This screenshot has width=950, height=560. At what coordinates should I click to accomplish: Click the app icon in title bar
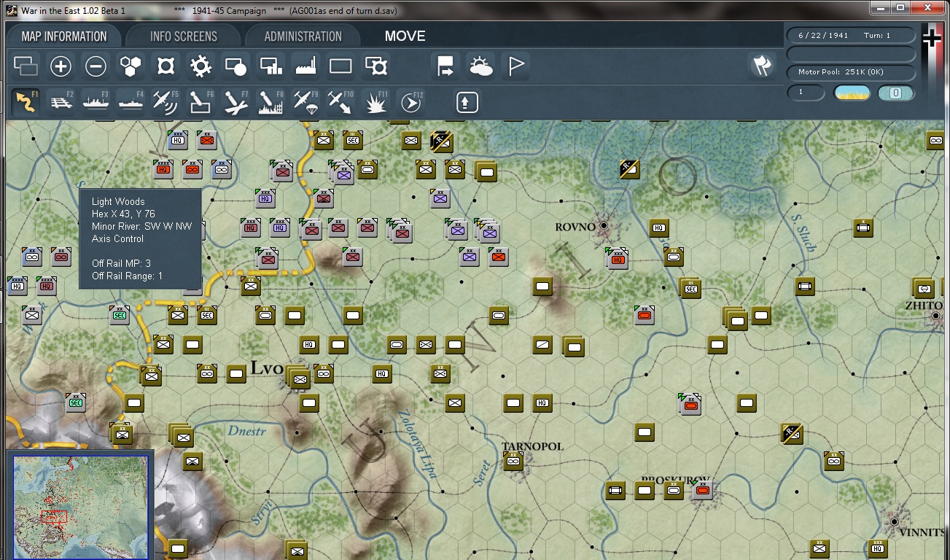pos(12,11)
